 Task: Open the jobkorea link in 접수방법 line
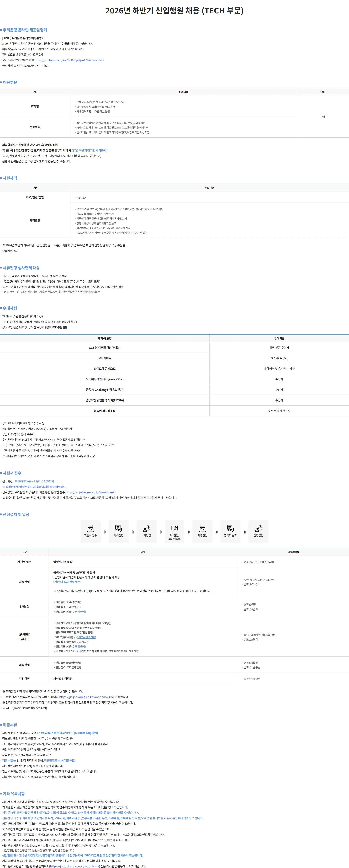90,492
